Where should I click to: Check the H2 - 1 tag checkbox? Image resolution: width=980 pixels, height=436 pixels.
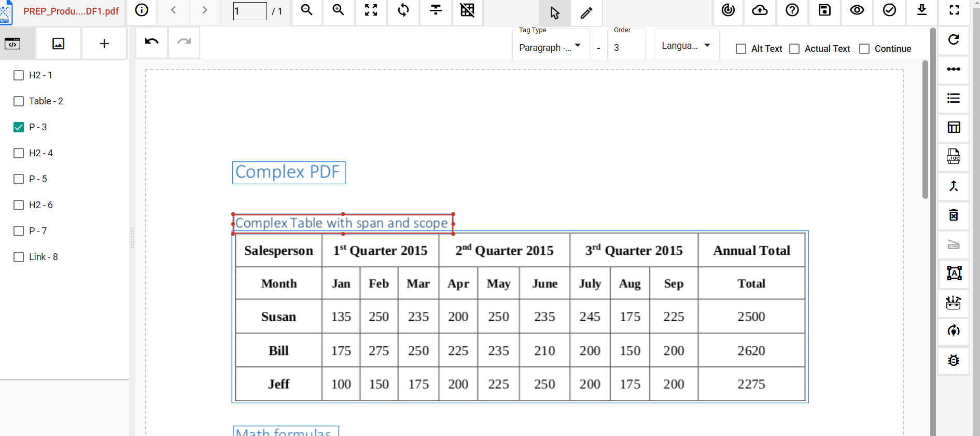[19, 75]
